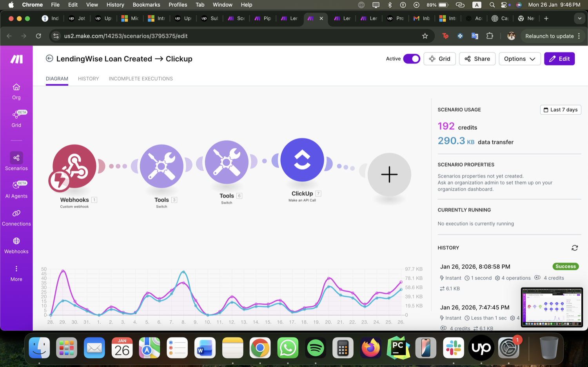The image size is (588, 367).
Task: Open PyCharm from the Dock
Action: click(x=398, y=348)
